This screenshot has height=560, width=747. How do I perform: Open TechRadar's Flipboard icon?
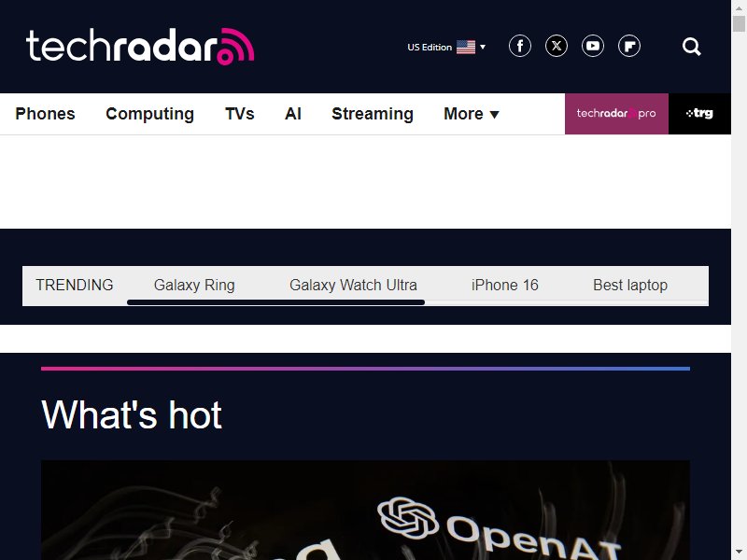(629, 46)
